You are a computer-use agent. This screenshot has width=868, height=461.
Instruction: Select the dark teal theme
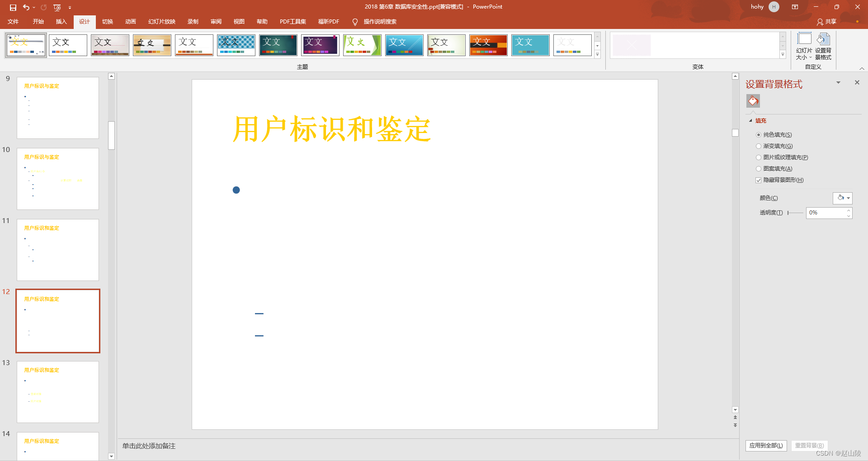[278, 45]
